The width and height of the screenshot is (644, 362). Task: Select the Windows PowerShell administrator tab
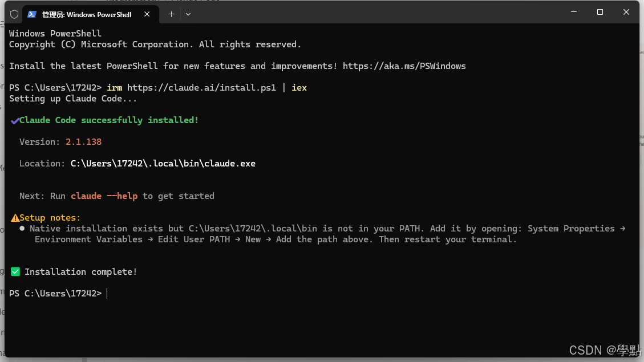(91, 14)
